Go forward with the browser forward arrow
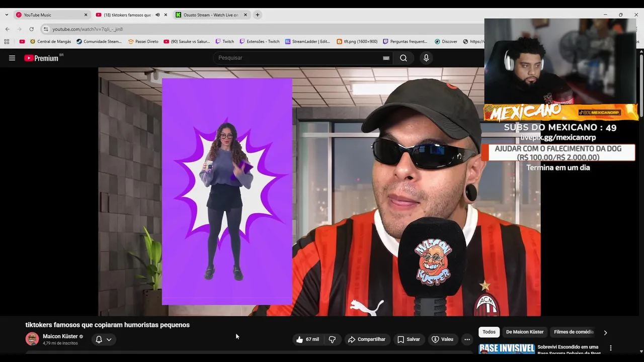This screenshot has height=362, width=644. pyautogui.click(x=19, y=29)
